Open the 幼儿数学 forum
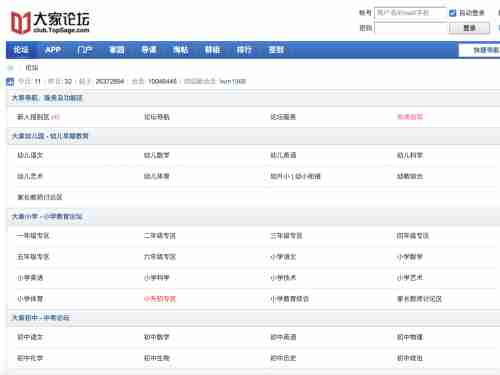500x375 pixels. coord(157,155)
